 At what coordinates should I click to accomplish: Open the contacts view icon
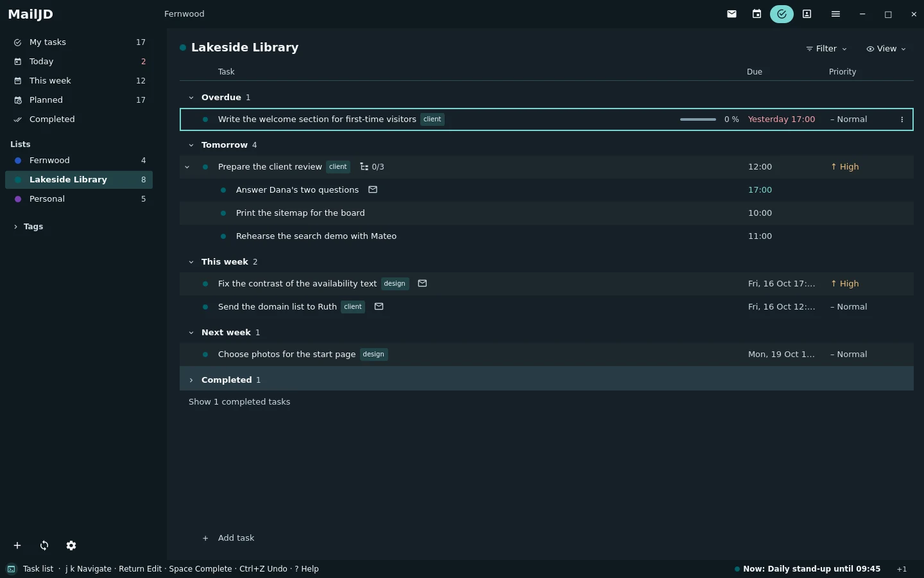pos(807,14)
